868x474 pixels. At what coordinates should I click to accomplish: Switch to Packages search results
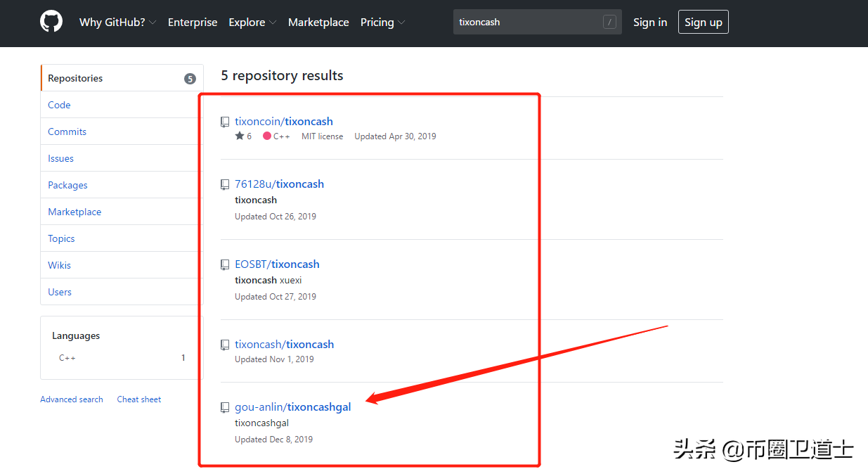click(x=122, y=185)
